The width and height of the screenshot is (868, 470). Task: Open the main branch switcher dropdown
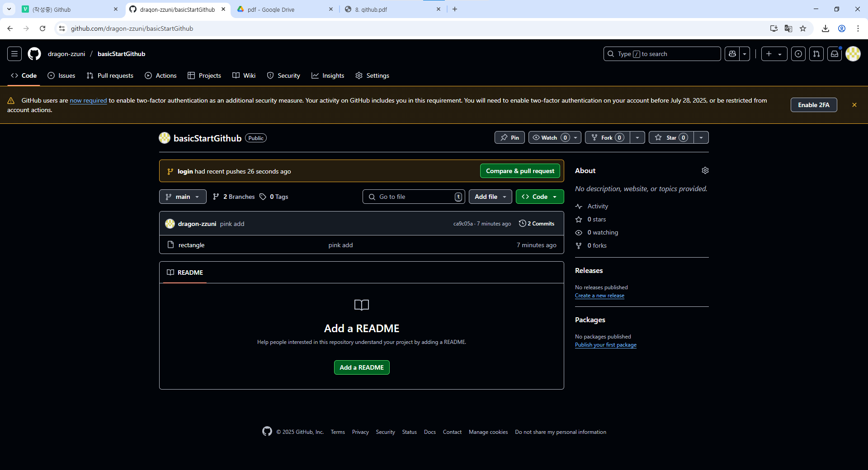183,197
